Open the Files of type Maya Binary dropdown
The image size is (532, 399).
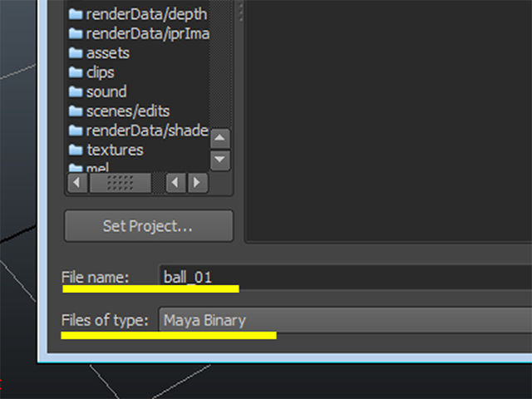tap(346, 320)
